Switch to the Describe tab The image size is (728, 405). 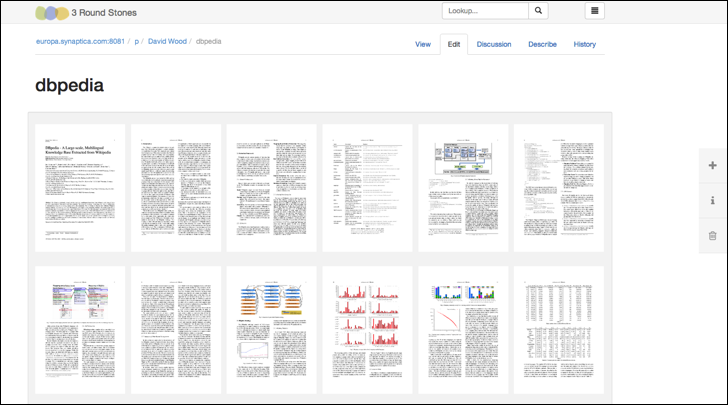542,44
